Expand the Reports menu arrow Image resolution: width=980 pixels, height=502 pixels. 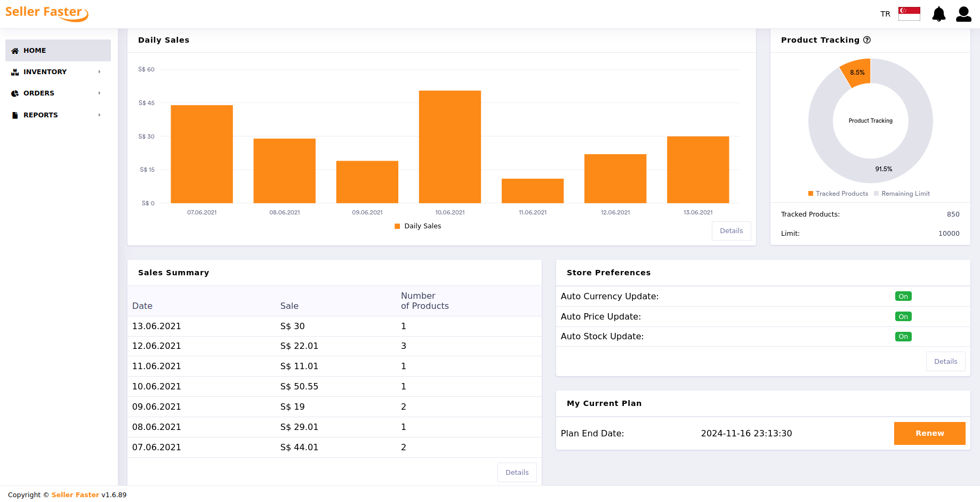click(99, 115)
